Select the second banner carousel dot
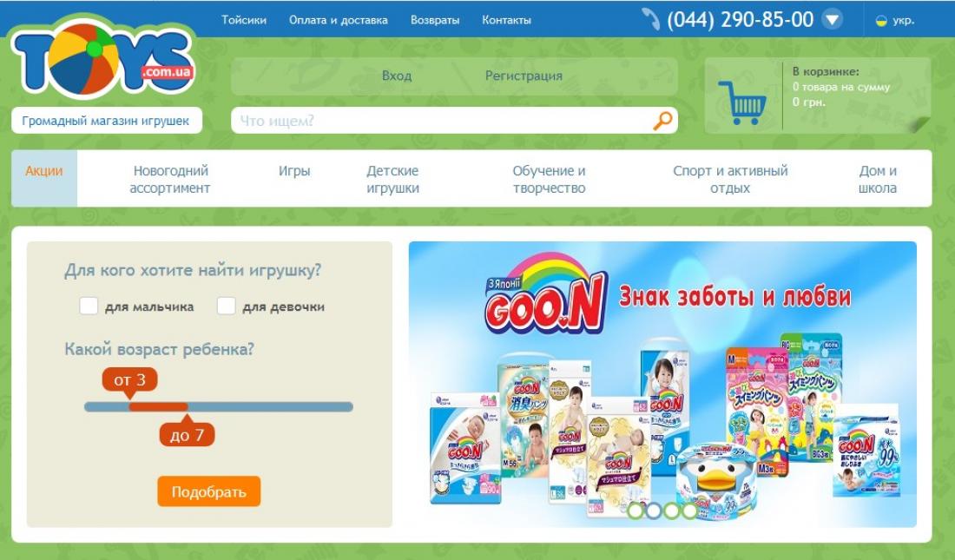 (654, 511)
